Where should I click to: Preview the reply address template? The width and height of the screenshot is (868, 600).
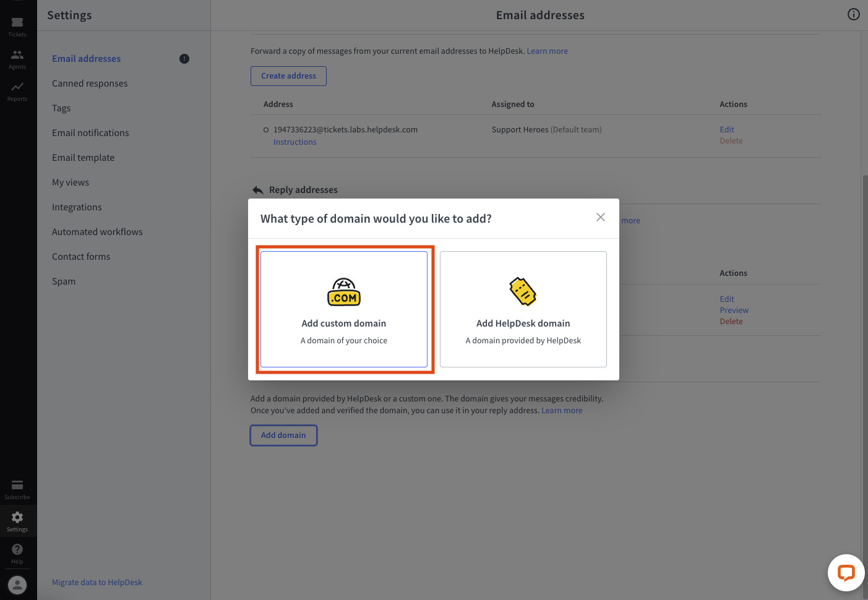pos(734,310)
